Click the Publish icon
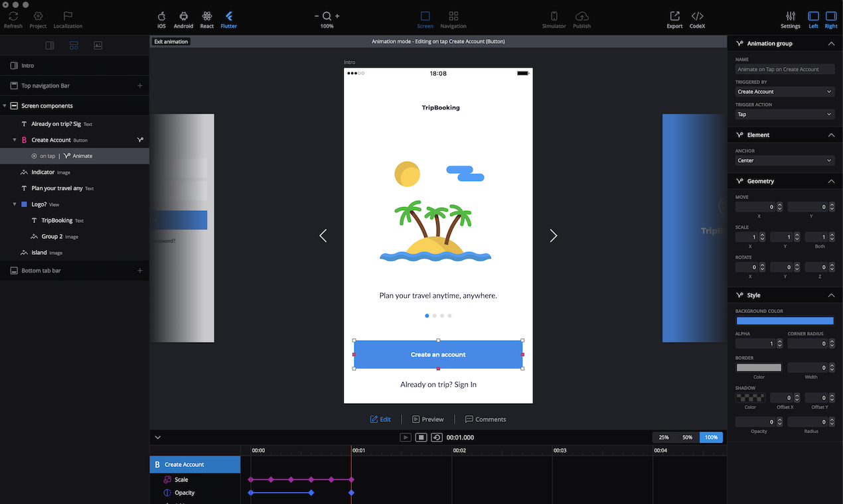 tap(581, 19)
